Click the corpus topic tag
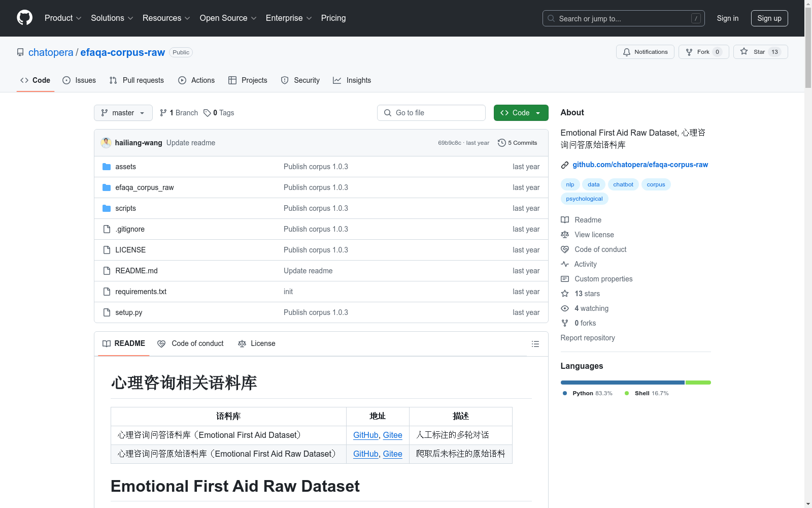Image resolution: width=812 pixels, height=508 pixels. coord(656,184)
